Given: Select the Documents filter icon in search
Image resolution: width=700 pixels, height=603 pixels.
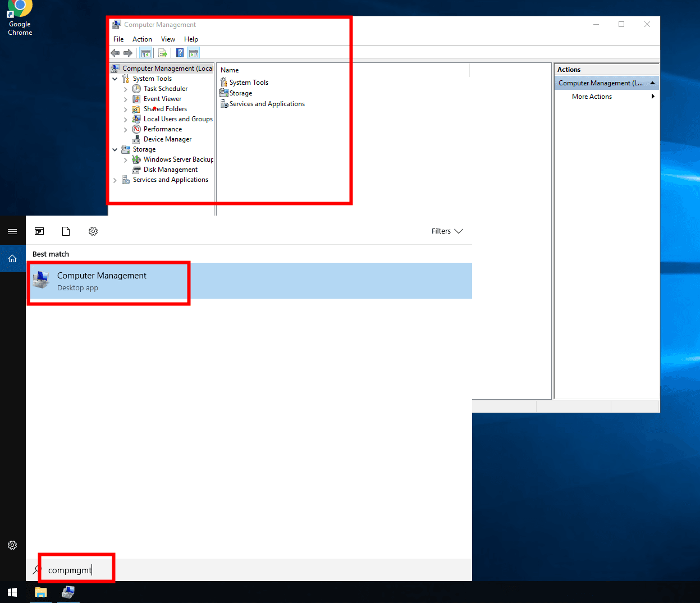Looking at the screenshot, I should [x=66, y=231].
